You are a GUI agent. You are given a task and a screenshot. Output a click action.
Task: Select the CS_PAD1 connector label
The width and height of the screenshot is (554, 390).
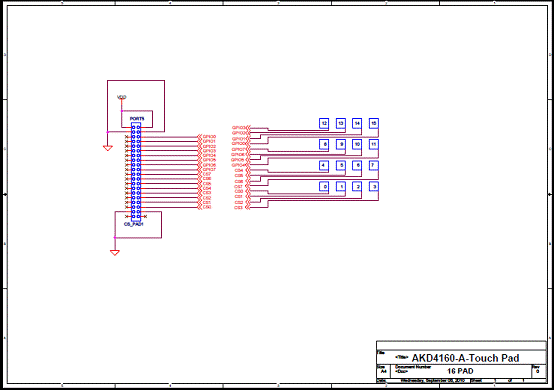(x=134, y=224)
